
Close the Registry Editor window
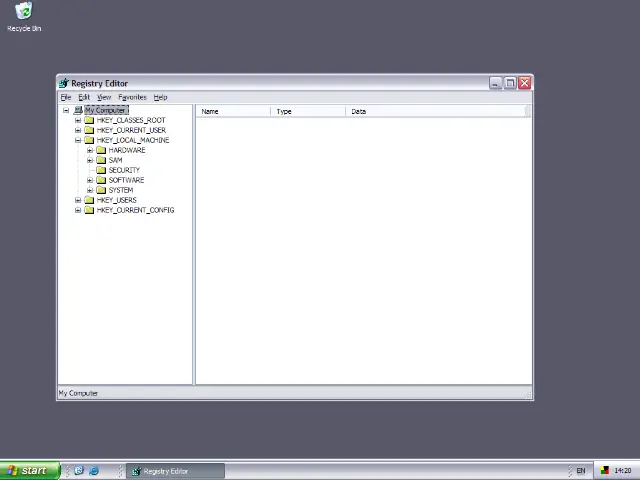point(524,83)
